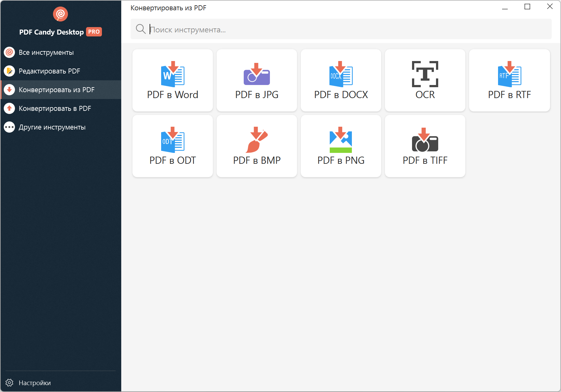
Task: Open the PDF в JPG converter tile
Action: 257,80
